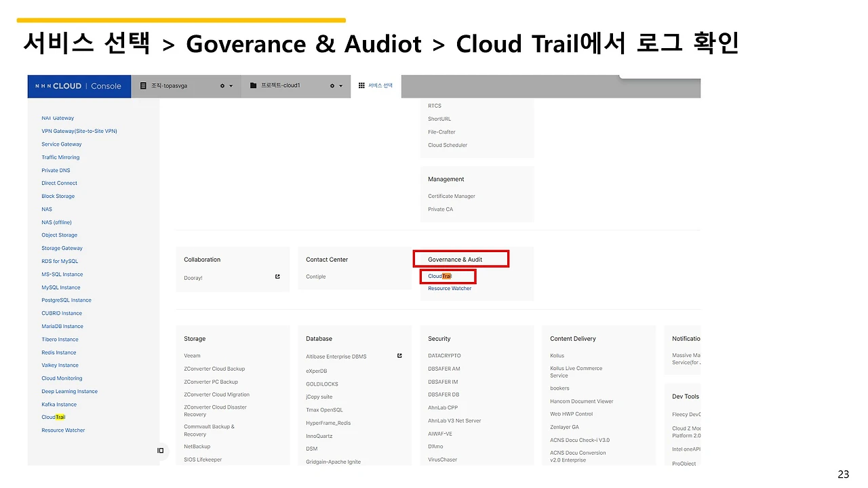Select Hancom Document Viewer

tap(582, 401)
